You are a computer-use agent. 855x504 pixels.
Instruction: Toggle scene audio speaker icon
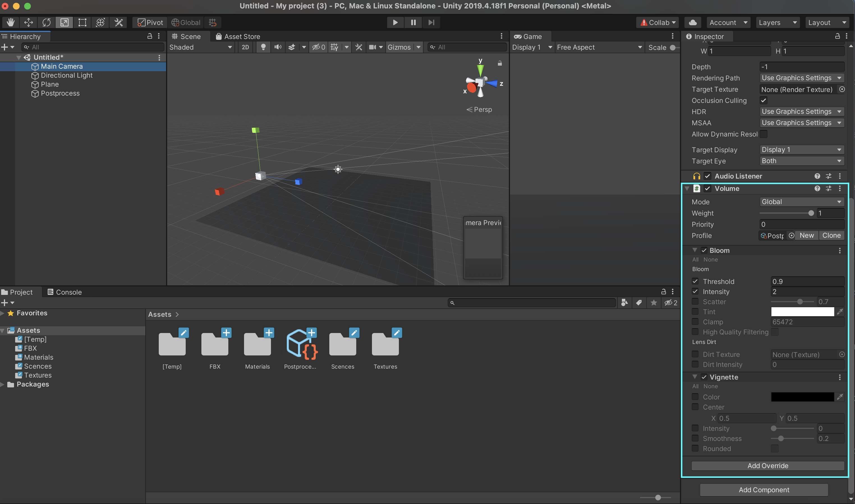[278, 47]
